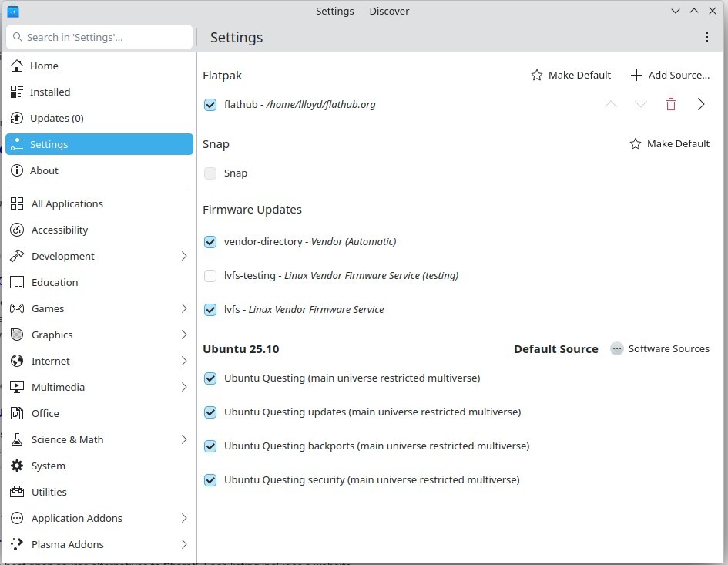Click the Plasma Addons icon
Viewport: 728px width, 565px height.
[17, 544]
